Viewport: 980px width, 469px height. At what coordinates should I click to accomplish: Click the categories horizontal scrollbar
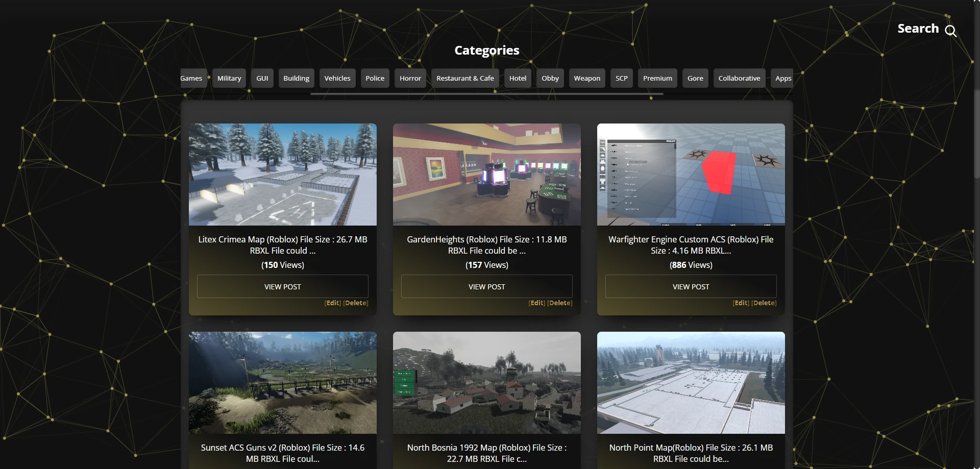click(486, 94)
